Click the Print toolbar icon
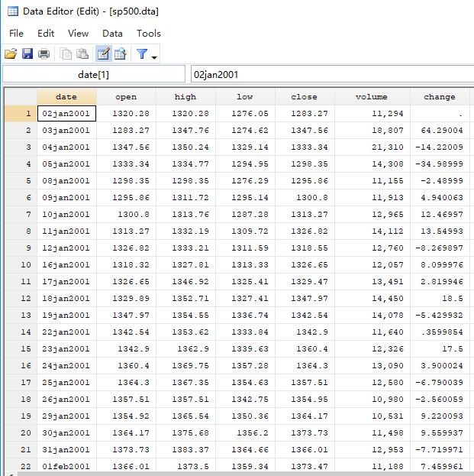 coord(44,54)
